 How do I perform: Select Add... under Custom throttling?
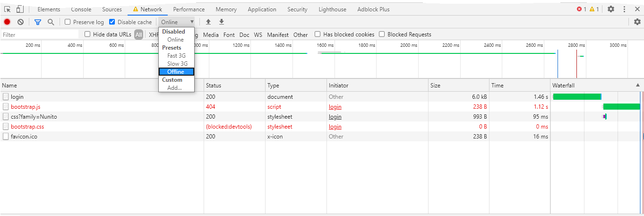(174, 88)
